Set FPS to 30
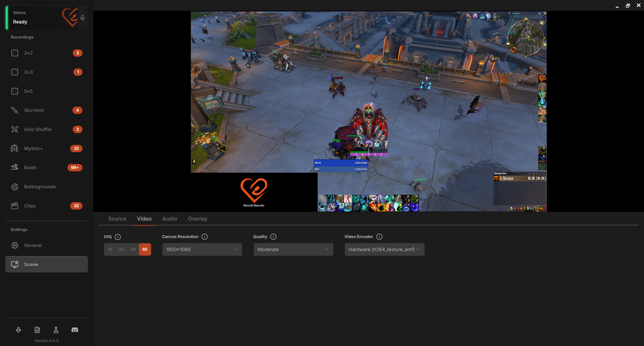Screen dimensions: 644x346 [133, 249]
